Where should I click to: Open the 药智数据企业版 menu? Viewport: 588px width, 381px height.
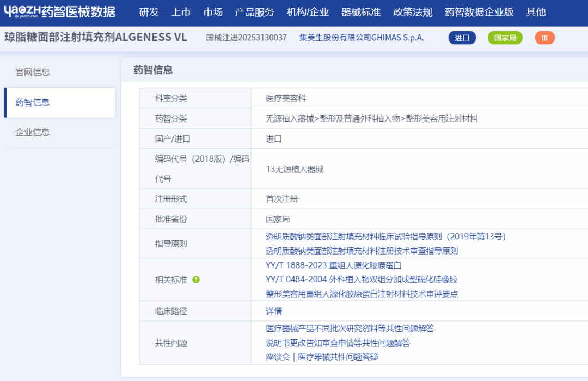coord(479,12)
